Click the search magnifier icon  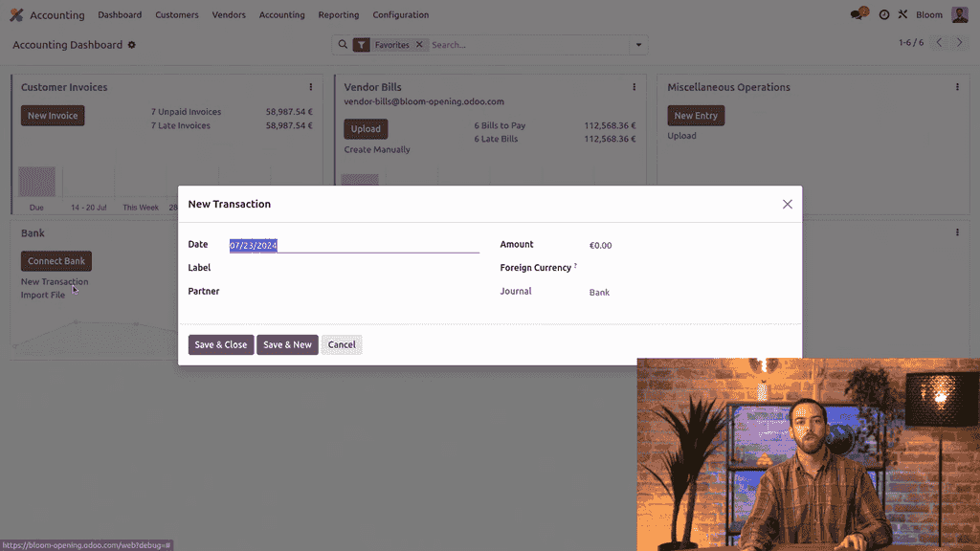[343, 44]
